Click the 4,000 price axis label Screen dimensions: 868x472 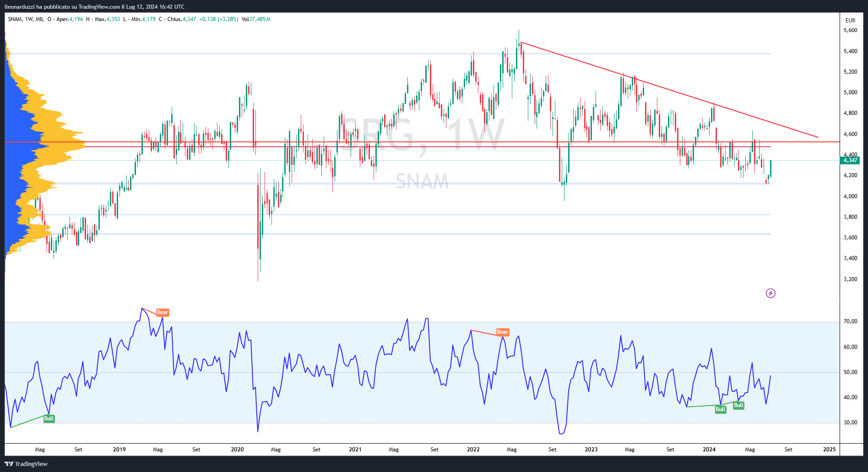tap(850, 196)
